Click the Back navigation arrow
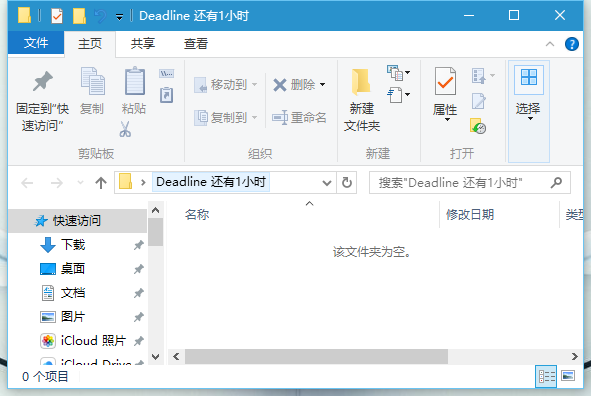591x396 pixels. [x=27, y=183]
